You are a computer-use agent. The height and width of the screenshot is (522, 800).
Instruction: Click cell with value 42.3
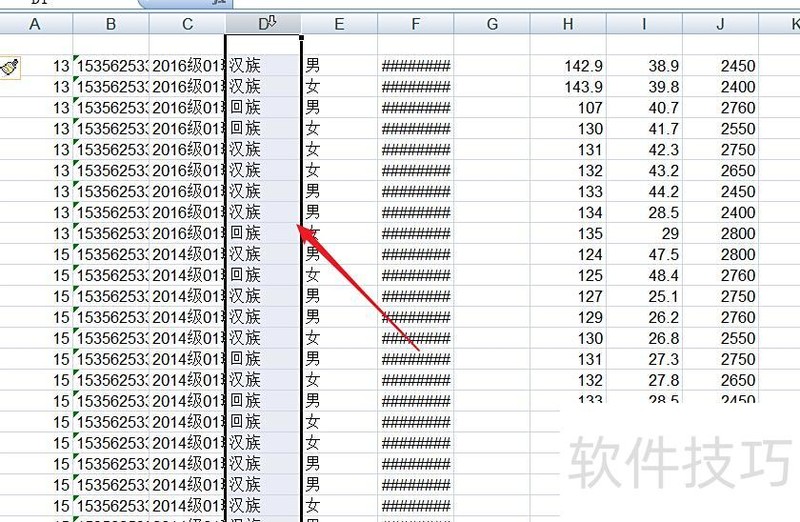click(644, 150)
